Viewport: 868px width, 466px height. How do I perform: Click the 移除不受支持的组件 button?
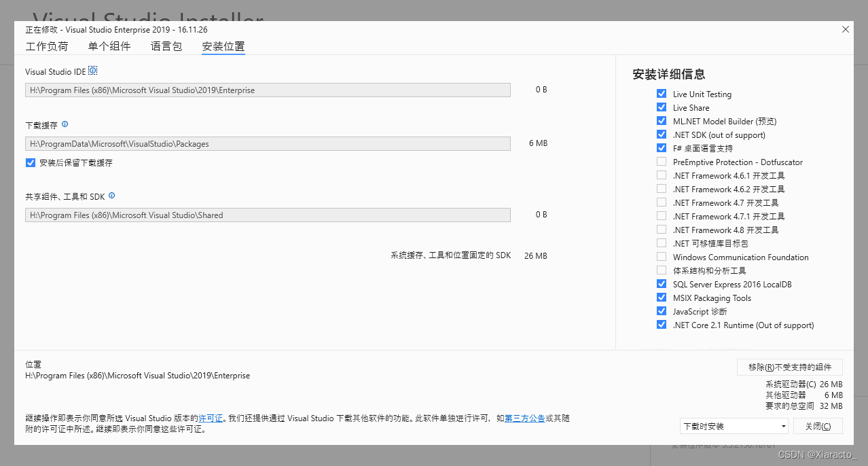point(789,367)
